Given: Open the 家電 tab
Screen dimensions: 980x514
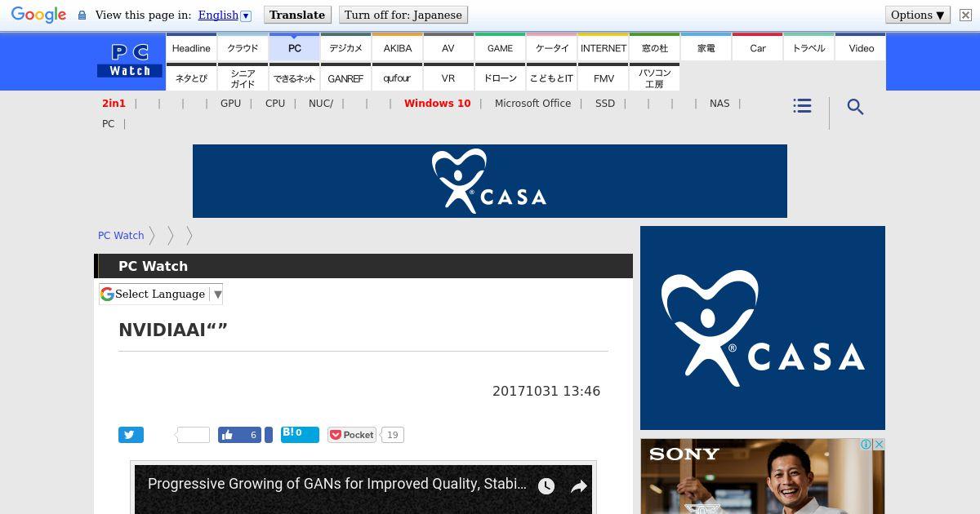Looking at the screenshot, I should (x=706, y=47).
